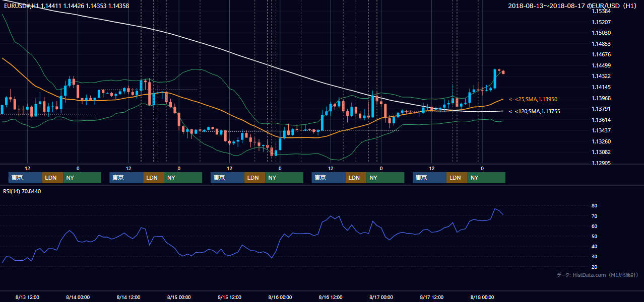
Task: Click RSI scale value 30
Action: click(595, 256)
